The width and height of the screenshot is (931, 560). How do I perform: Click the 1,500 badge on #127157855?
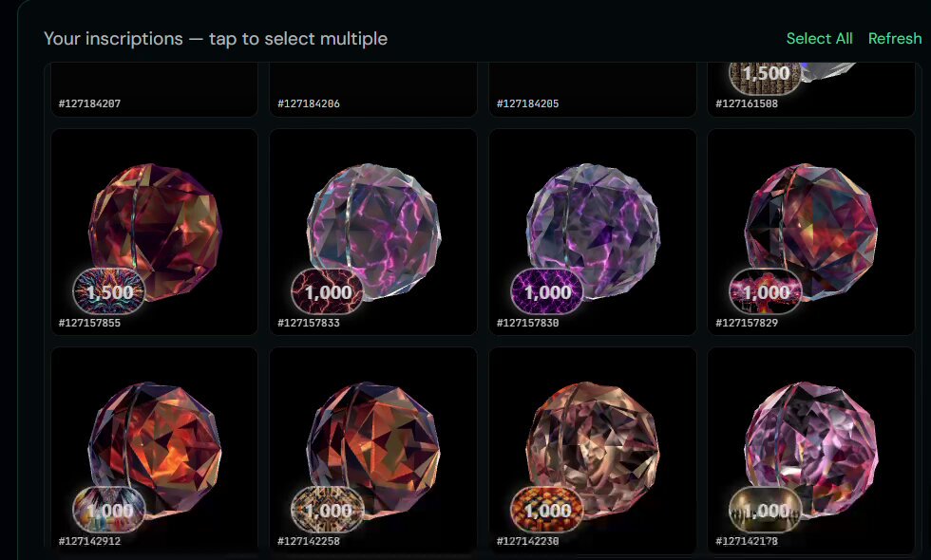coord(109,292)
